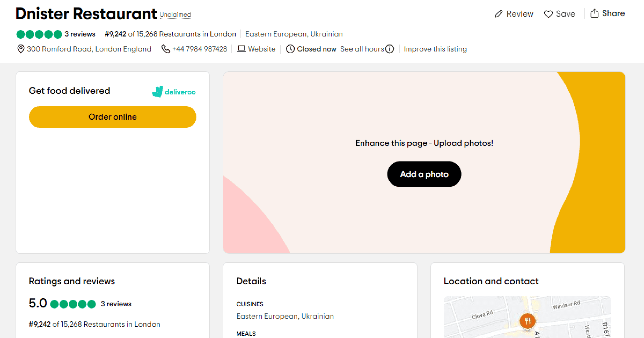Screen dimensions: 644x338
Task: Click the Get food delivered heading
Action: 69,91
